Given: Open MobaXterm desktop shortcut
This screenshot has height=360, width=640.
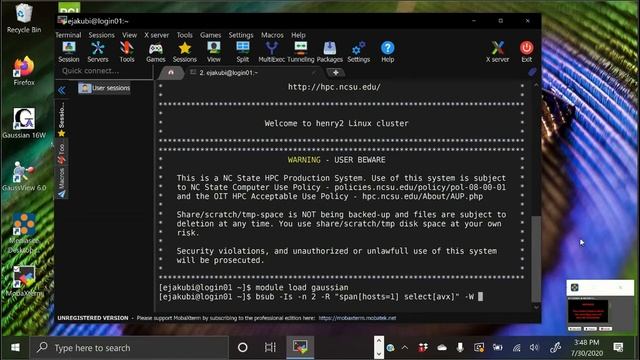Looking at the screenshot, I should (x=24, y=282).
